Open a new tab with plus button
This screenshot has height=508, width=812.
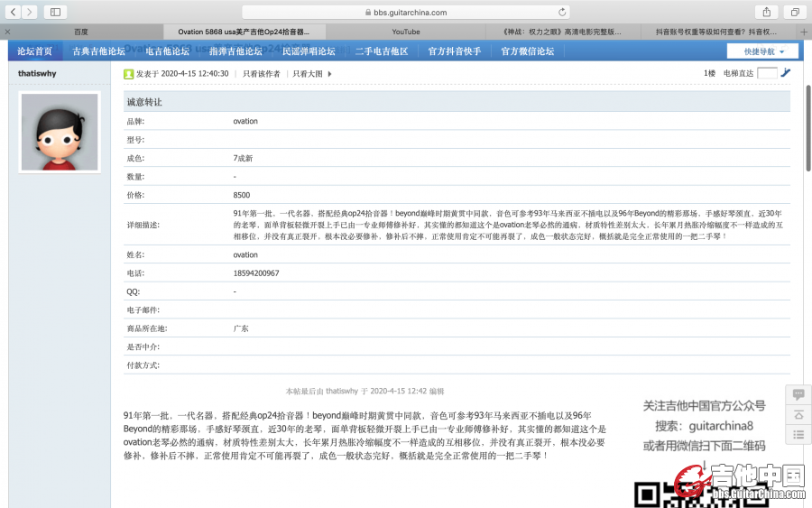[804, 32]
